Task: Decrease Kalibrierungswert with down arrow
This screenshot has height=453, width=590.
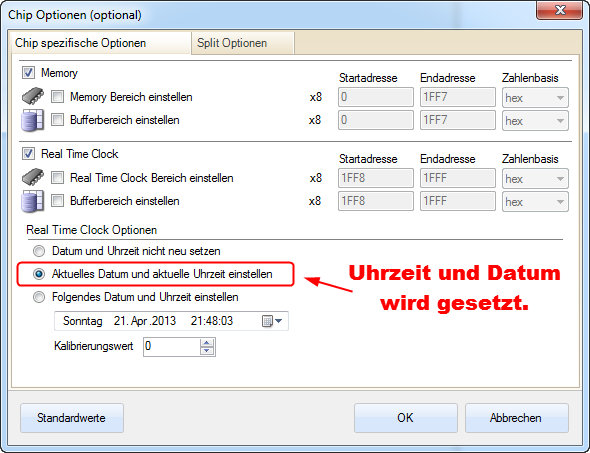Action: pyautogui.click(x=207, y=351)
